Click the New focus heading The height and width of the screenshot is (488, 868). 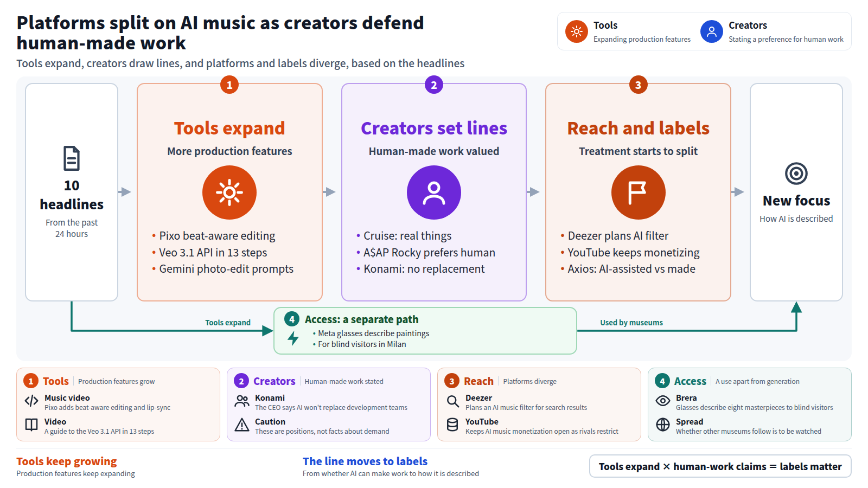coord(796,201)
